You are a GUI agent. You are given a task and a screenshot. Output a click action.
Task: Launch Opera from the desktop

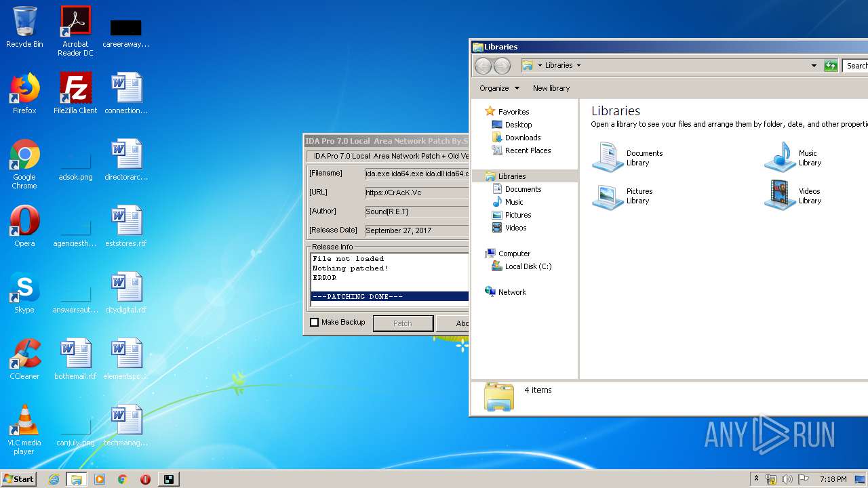(24, 226)
